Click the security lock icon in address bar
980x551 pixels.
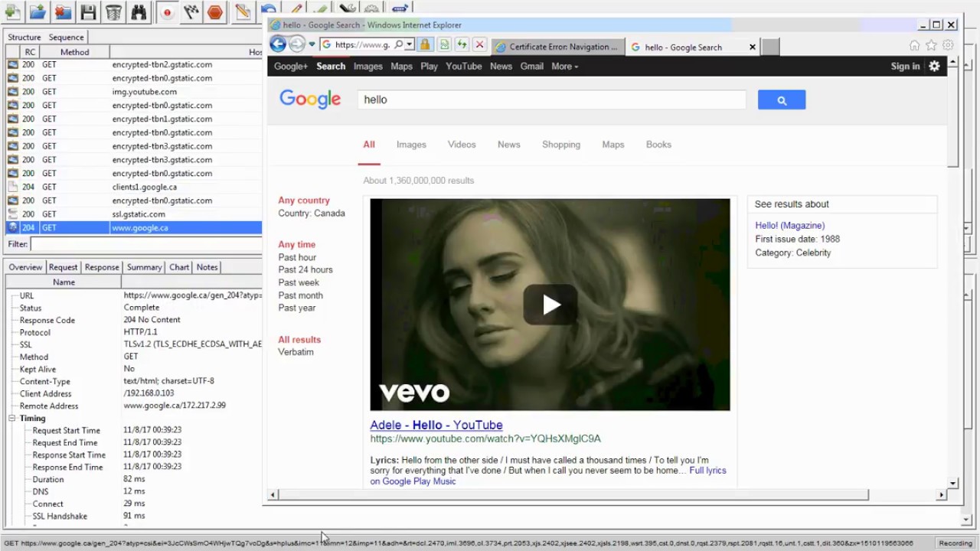point(425,44)
